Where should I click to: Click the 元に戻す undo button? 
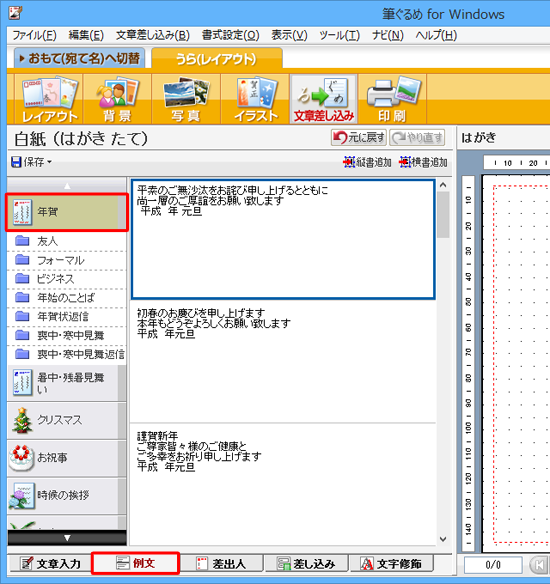pyautogui.click(x=359, y=138)
